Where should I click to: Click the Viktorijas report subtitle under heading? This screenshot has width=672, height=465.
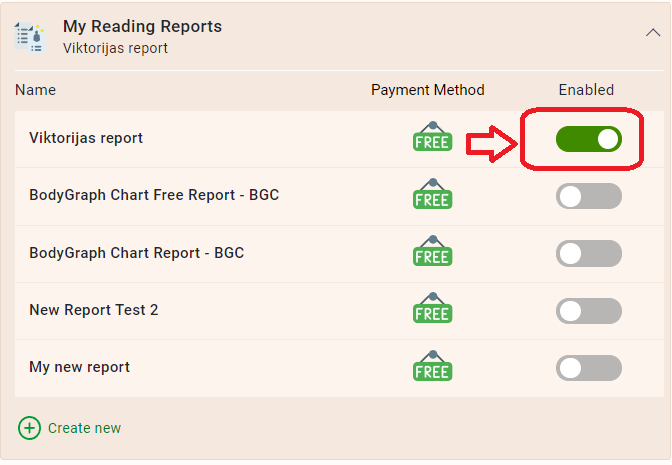115,48
